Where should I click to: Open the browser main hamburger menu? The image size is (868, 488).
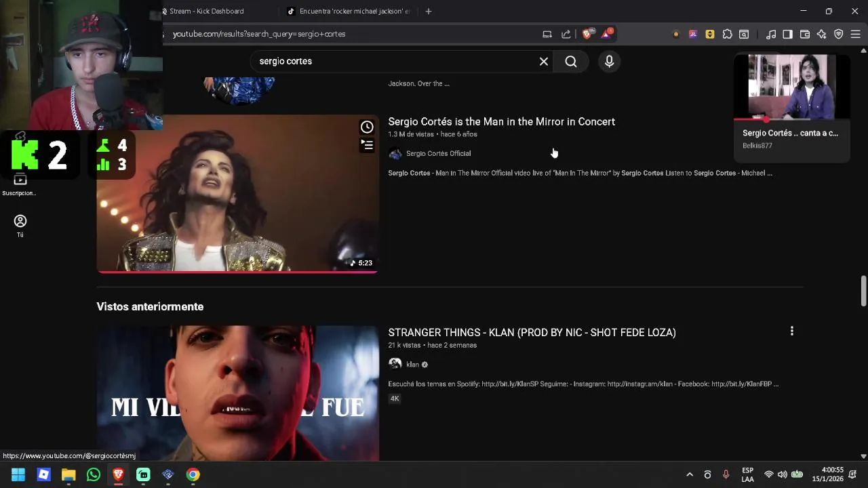click(855, 34)
